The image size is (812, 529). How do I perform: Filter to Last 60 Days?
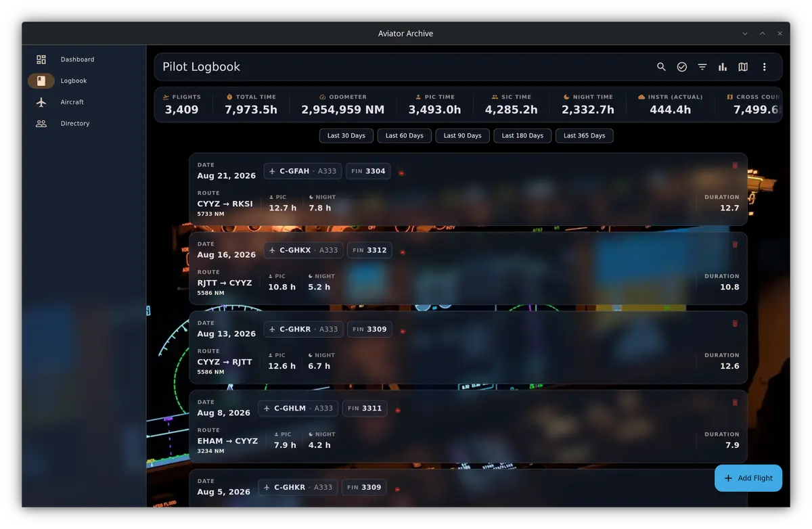pyautogui.click(x=405, y=136)
